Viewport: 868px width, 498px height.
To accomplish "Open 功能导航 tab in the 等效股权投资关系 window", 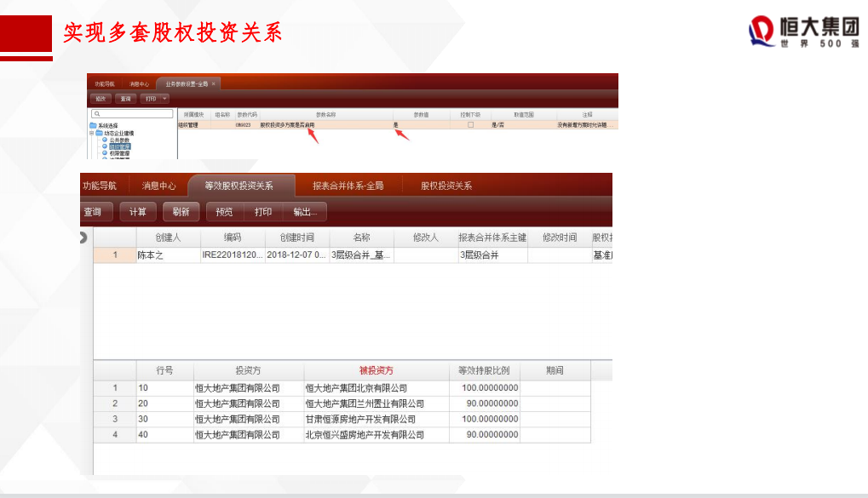I will [100, 186].
